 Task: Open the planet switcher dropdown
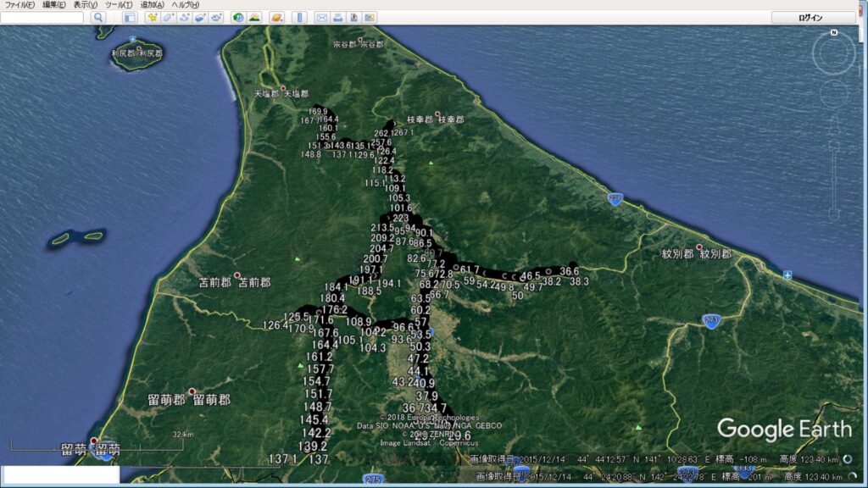coord(277,17)
